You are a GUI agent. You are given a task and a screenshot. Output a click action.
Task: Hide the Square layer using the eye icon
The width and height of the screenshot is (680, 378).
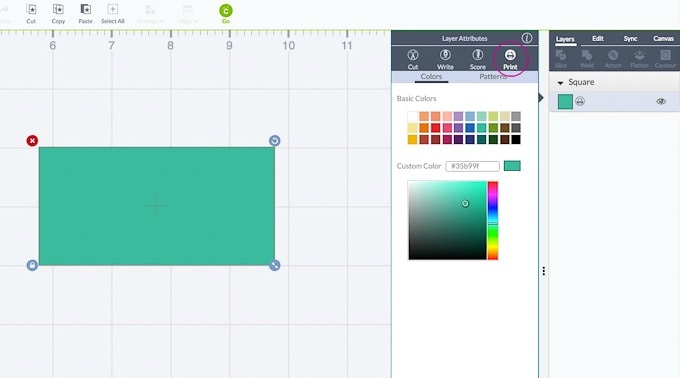pyautogui.click(x=661, y=101)
